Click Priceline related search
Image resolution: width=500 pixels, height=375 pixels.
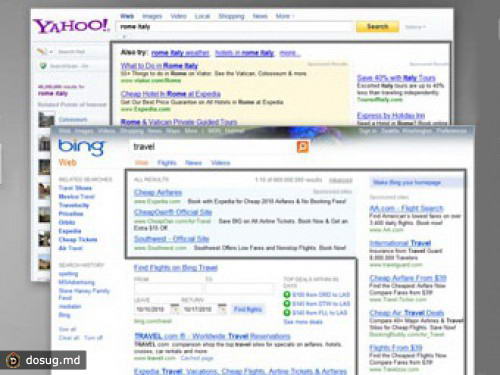tap(71, 214)
